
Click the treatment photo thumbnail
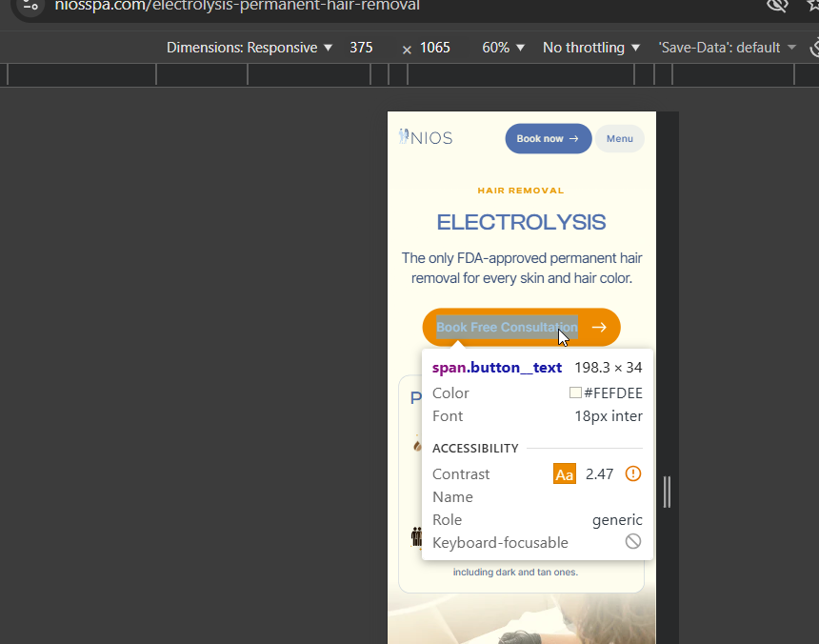pos(521,619)
